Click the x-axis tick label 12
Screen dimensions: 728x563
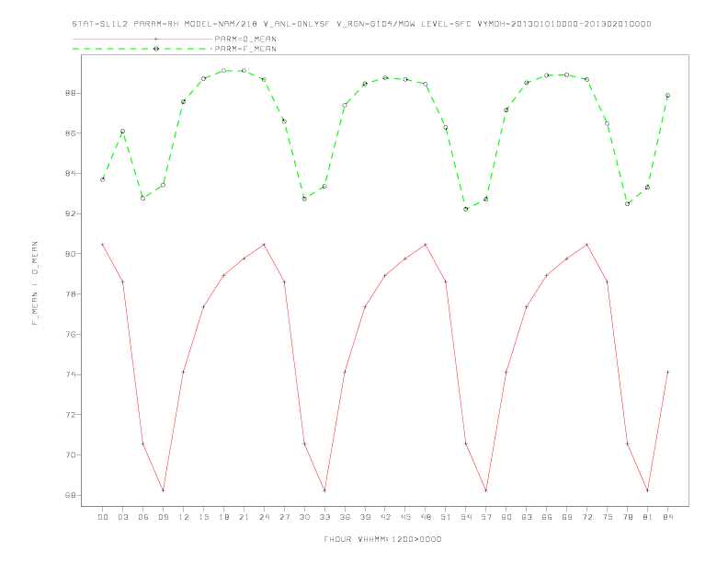184,517
